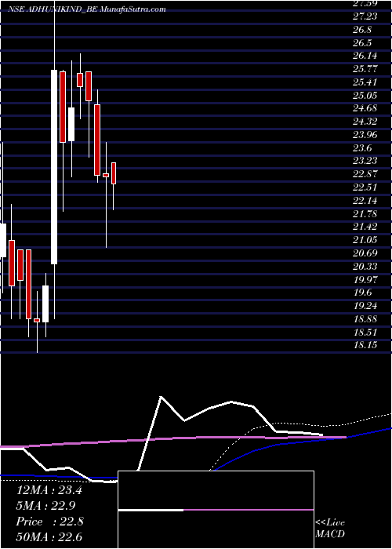The image size is (392, 549).
Task: Click the 5MA : 22.9 readout
Action: click(x=46, y=506)
